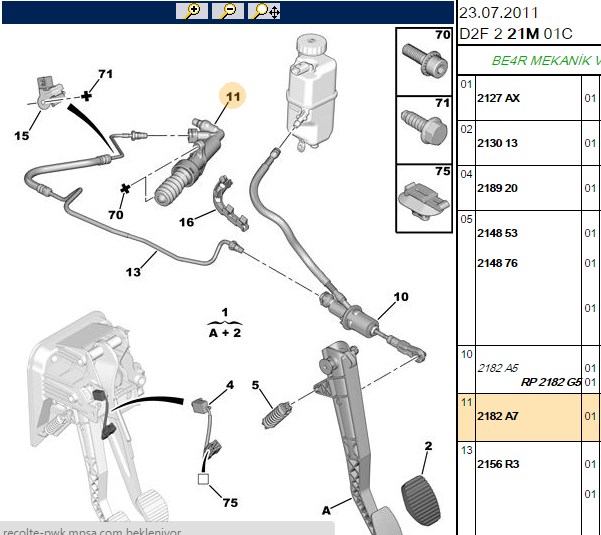Screen dimensions: 601x535
Task: Select table row index 01
Action: point(466,84)
